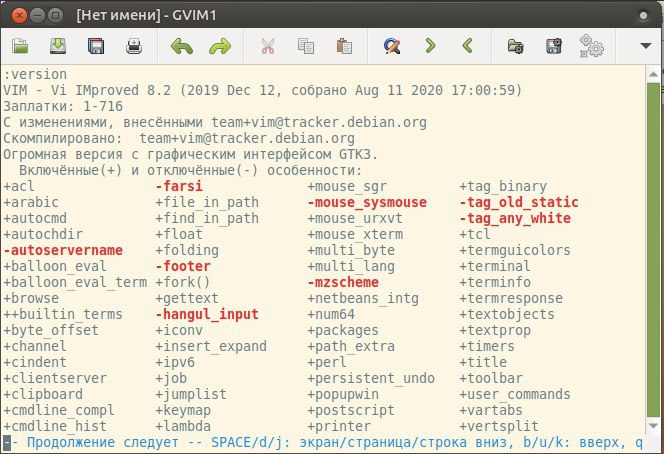This screenshot has width=664, height=454.
Task: Click the '+persistent_undo' feature entry
Action: pyautogui.click(x=371, y=378)
